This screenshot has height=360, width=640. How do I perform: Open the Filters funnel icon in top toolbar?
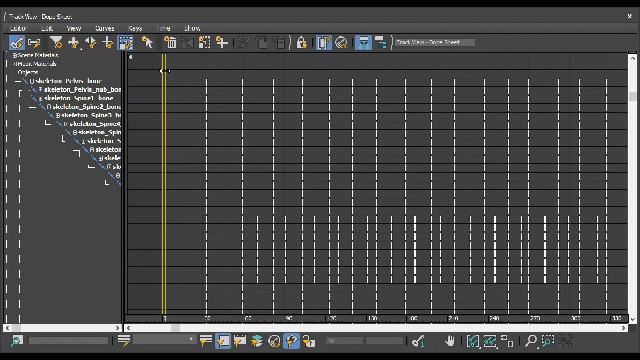coord(56,42)
